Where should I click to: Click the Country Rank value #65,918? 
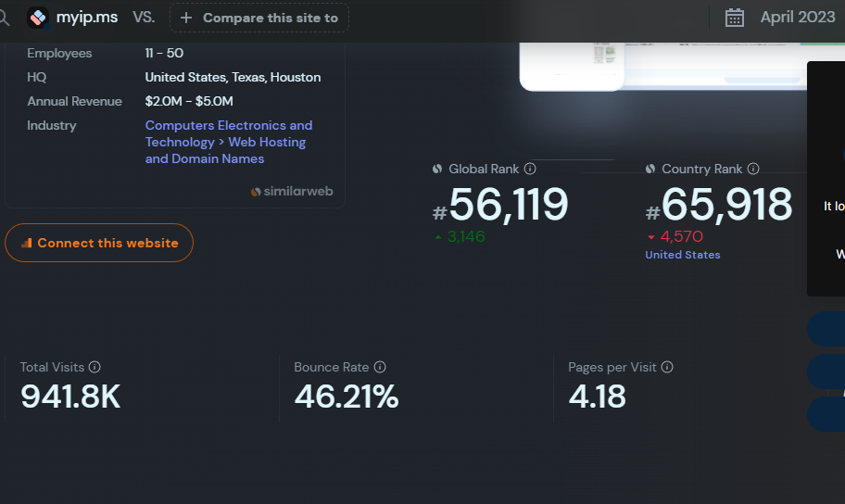pos(719,205)
